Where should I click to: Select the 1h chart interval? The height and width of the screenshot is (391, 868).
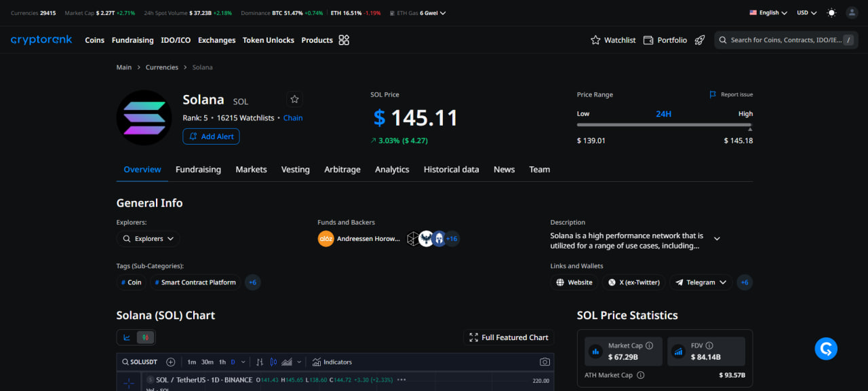point(222,362)
